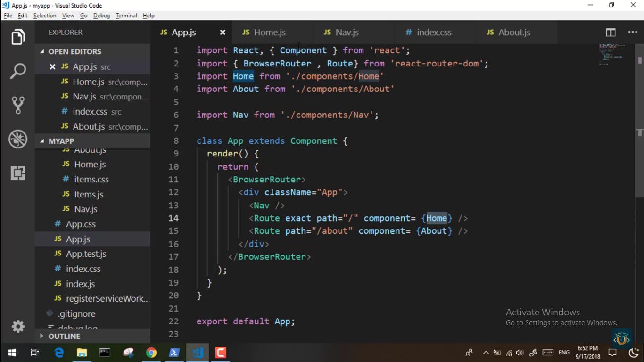644x362 pixels.
Task: Open the Action Center notification icon
Action: click(x=612, y=353)
